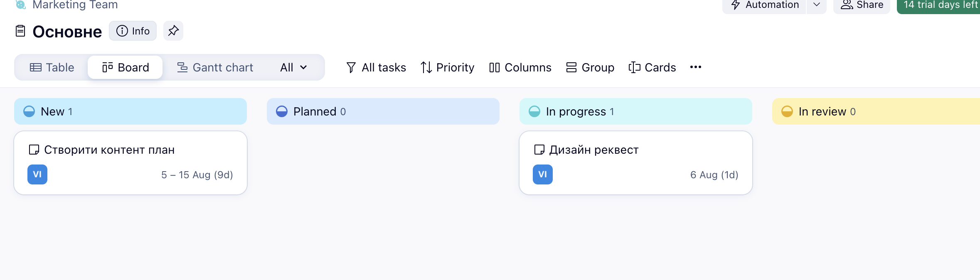Click the project notebook icon beside Основне
Screen dimensions: 980x280
click(20, 31)
